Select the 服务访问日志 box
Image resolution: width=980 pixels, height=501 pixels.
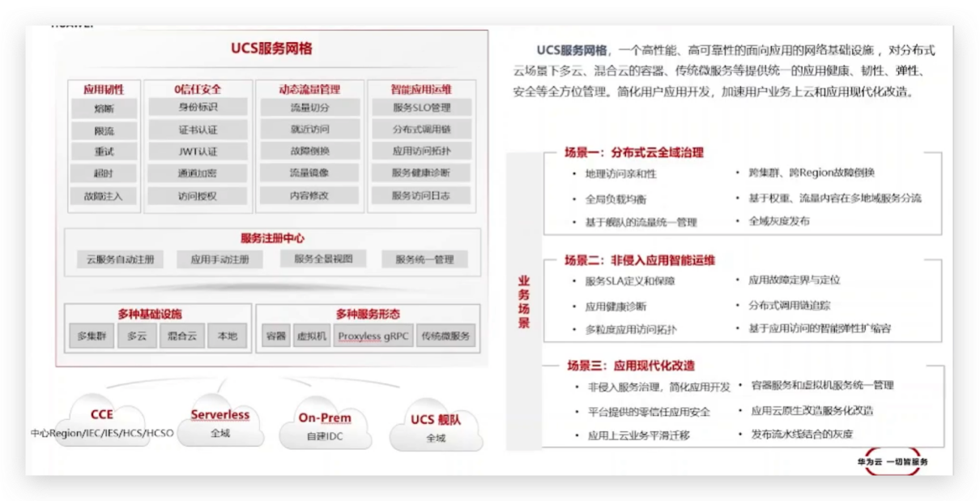421,195
